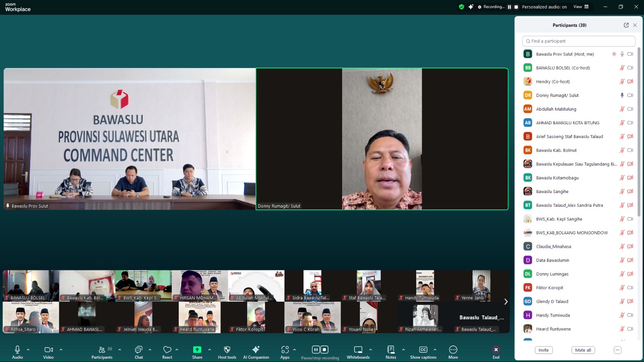Toggle Donny Rumagit's microphone in participant list
This screenshot has width=644, height=362.
(x=622, y=95)
